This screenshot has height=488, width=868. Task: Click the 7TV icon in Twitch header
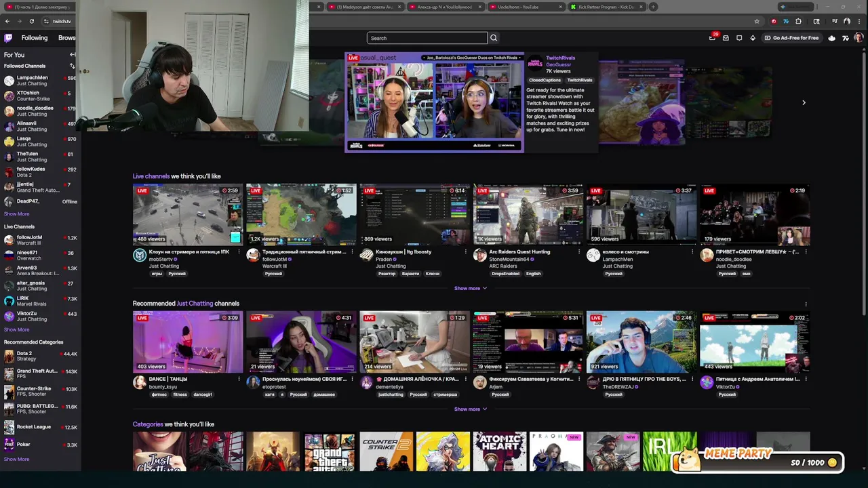[846, 38]
